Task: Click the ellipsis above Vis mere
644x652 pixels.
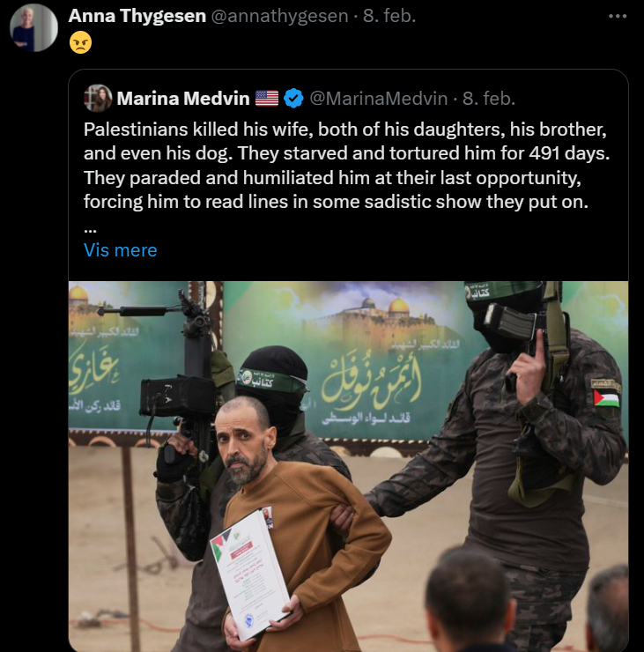Action: (90, 230)
